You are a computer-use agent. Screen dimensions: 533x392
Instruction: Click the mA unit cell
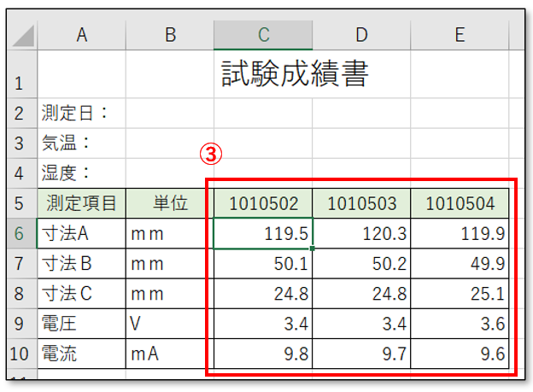click(x=169, y=354)
